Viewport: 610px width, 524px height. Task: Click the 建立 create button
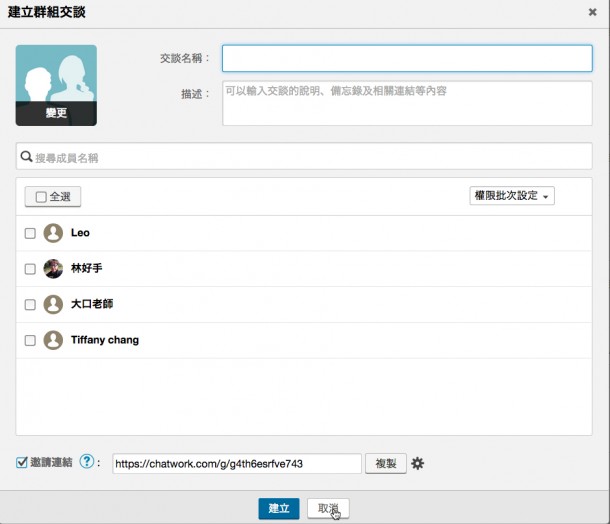pos(279,508)
